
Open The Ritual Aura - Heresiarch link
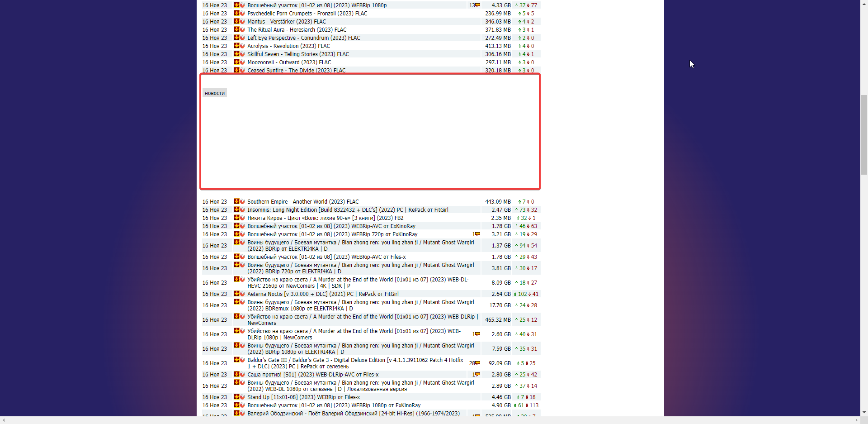[297, 30]
